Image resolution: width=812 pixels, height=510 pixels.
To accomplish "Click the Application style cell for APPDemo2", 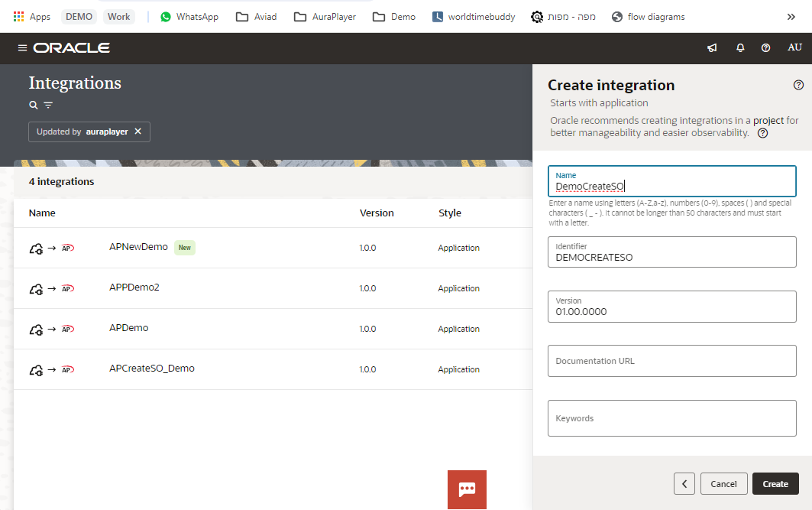I will click(x=459, y=288).
